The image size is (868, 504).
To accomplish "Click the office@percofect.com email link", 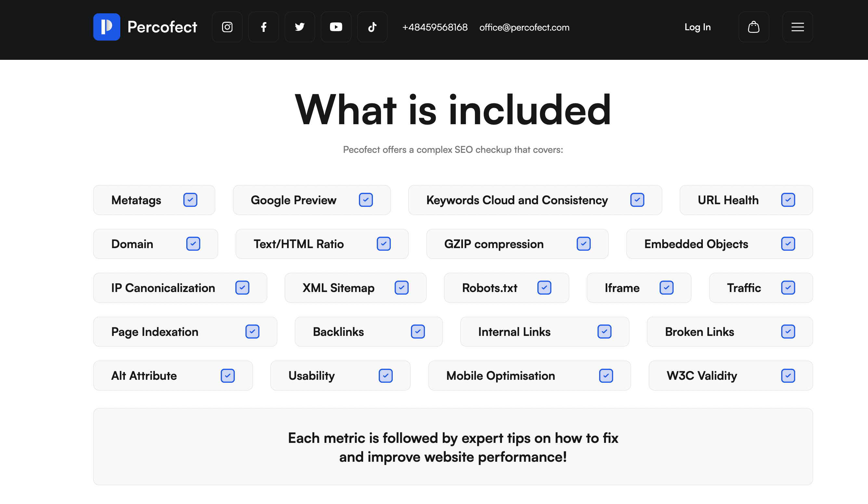I will coord(524,27).
